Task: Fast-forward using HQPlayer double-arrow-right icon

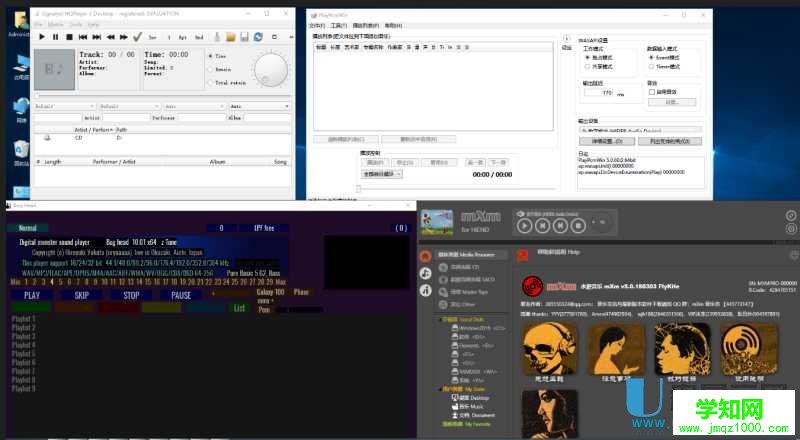Action: tap(124, 37)
